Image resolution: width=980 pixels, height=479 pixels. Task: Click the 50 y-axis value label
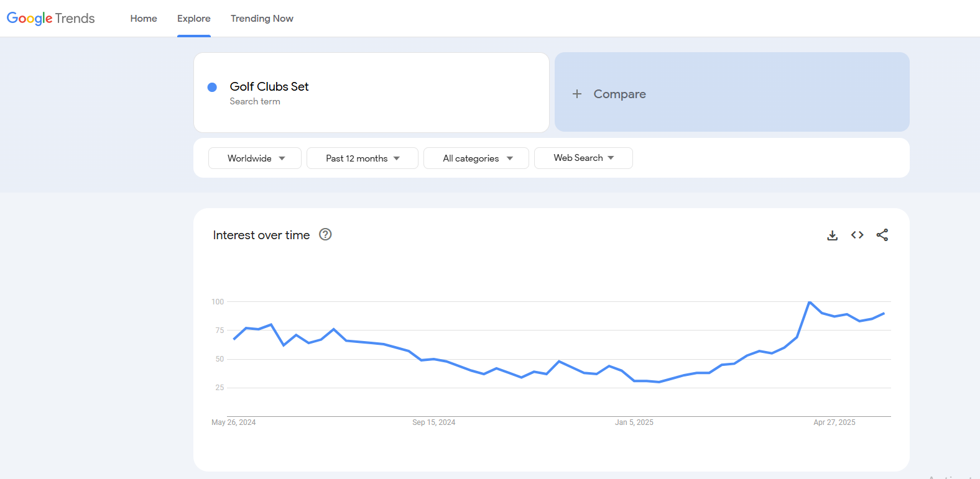[x=220, y=359]
